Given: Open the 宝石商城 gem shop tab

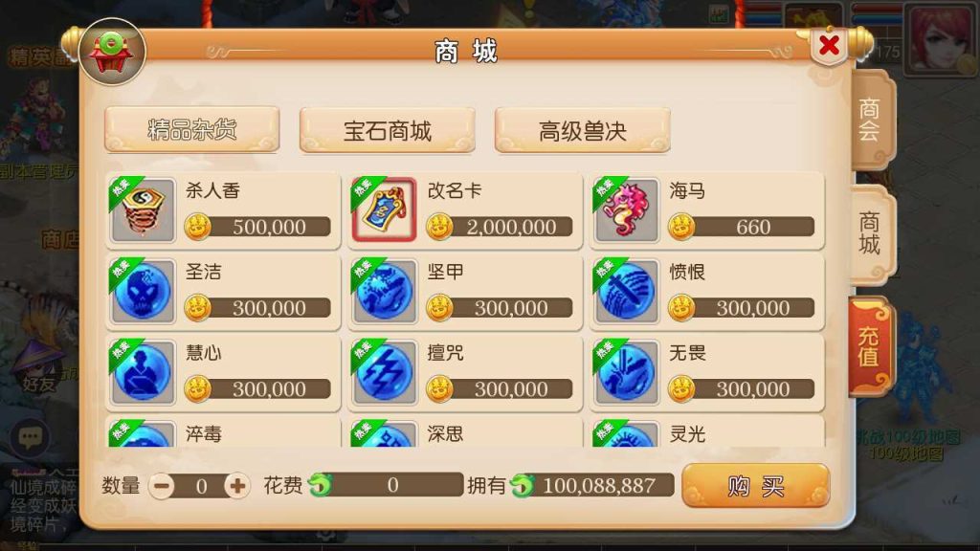Looking at the screenshot, I should tap(388, 130).
